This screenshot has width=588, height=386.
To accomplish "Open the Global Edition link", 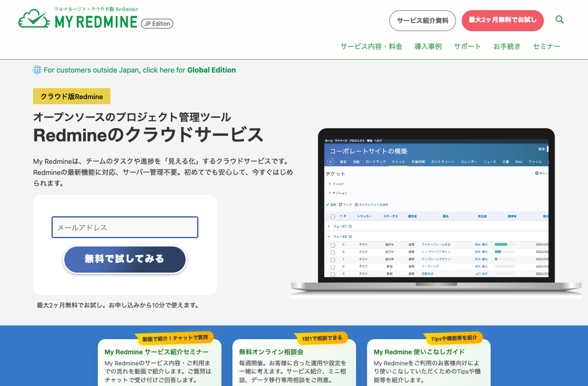I will [211, 70].
